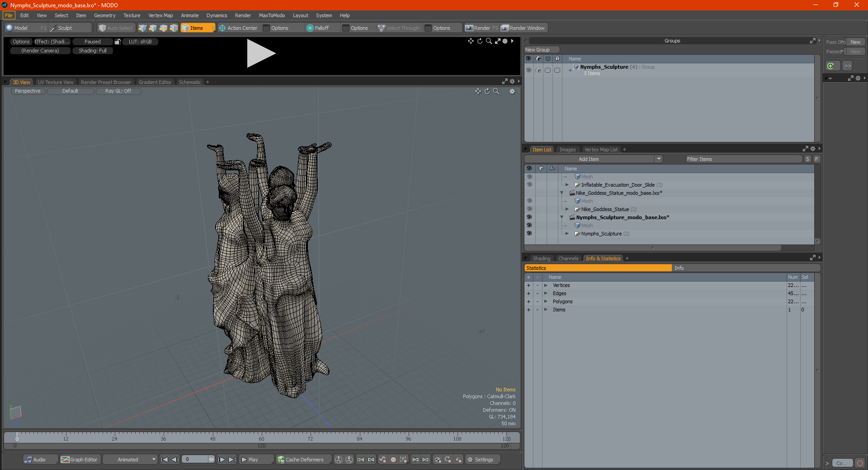Maximize the Groups panel
The height and width of the screenshot is (470, 868).
click(x=812, y=41)
